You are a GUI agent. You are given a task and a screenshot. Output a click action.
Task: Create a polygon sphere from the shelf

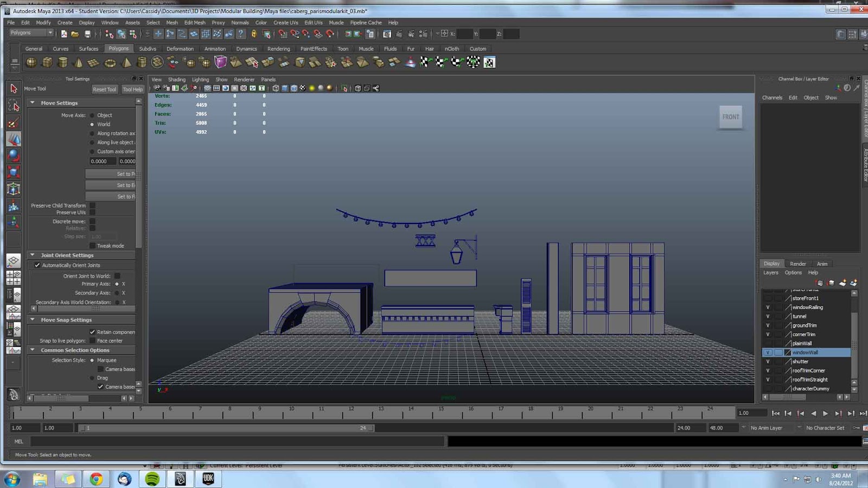(x=31, y=62)
